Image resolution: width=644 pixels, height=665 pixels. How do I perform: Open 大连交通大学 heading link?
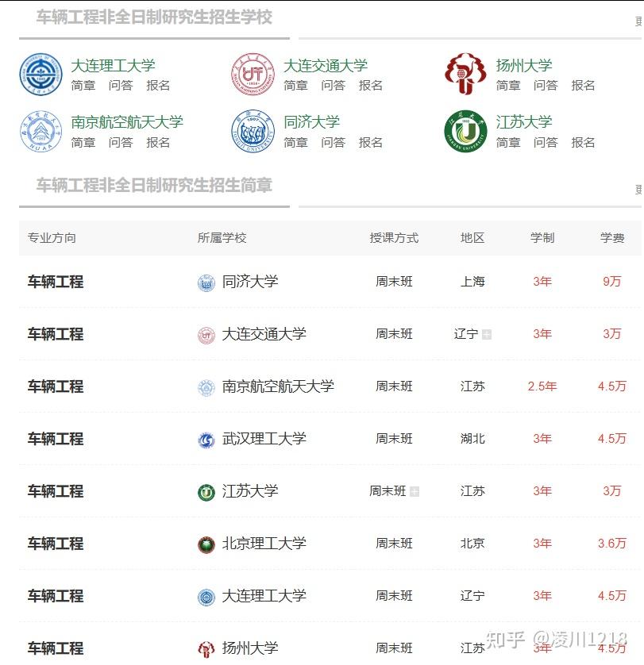tap(326, 65)
